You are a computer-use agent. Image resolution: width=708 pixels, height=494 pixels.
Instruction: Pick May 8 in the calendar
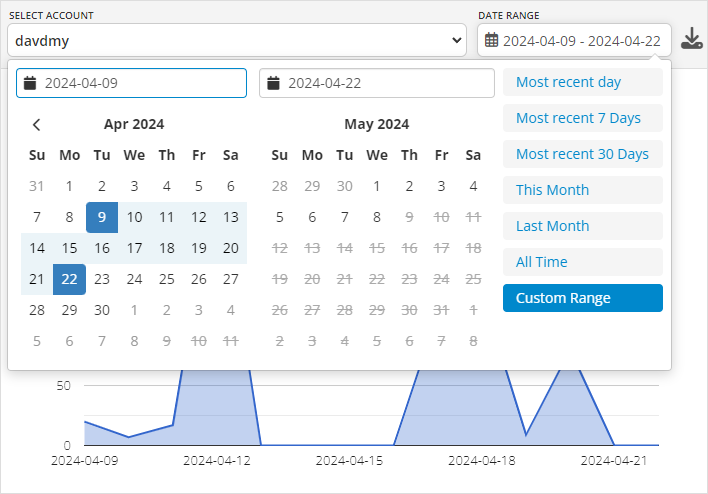[377, 217]
